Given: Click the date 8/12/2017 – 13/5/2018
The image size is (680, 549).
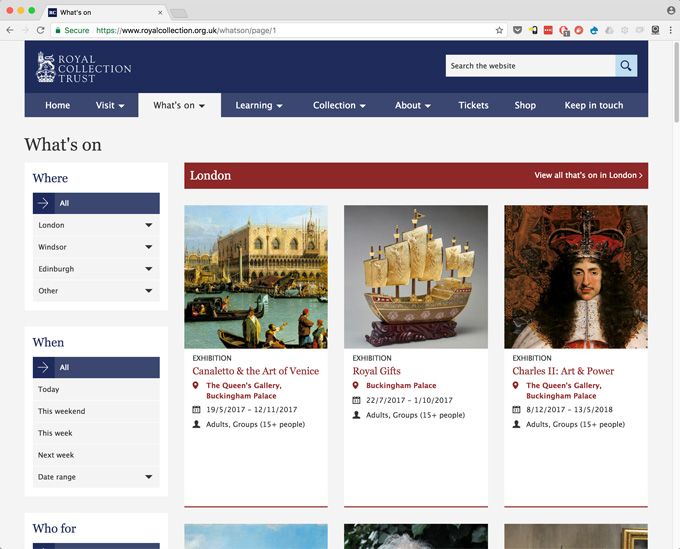Looking at the screenshot, I should coord(569,409).
